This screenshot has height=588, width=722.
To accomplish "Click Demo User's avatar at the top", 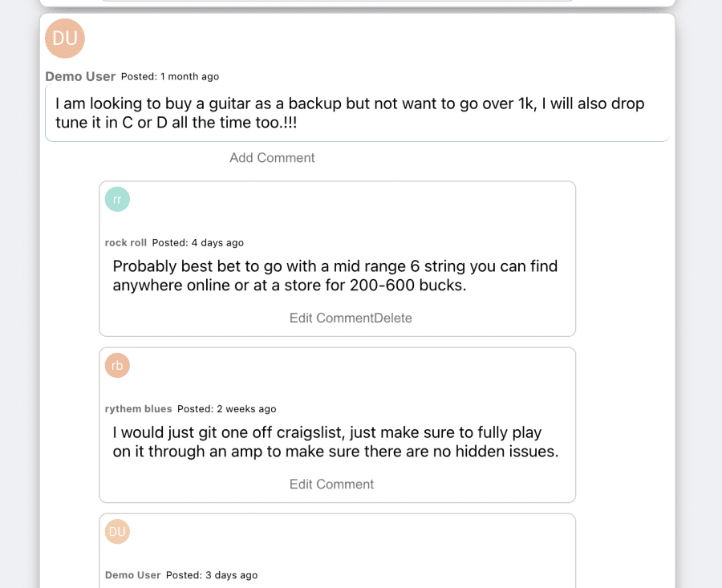I will [x=64, y=38].
